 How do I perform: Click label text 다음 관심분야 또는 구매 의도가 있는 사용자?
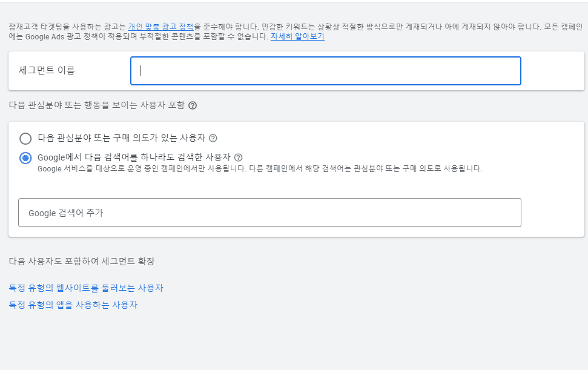[122, 138]
